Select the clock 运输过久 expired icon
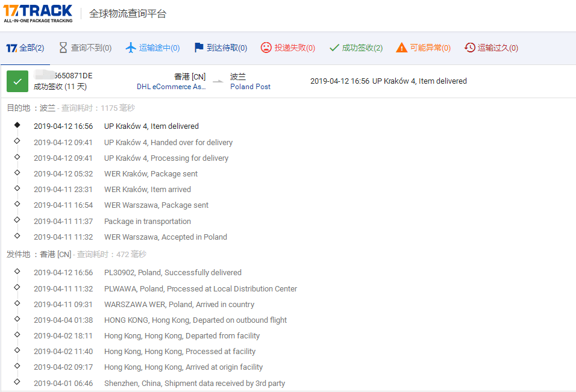Image resolution: width=576 pixels, height=392 pixels. (x=469, y=47)
